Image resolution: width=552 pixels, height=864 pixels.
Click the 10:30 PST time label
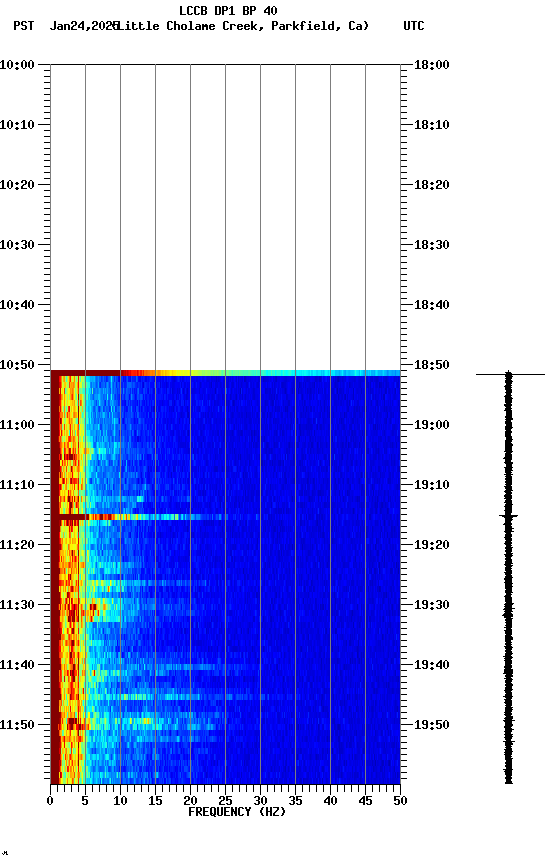(x=17, y=245)
